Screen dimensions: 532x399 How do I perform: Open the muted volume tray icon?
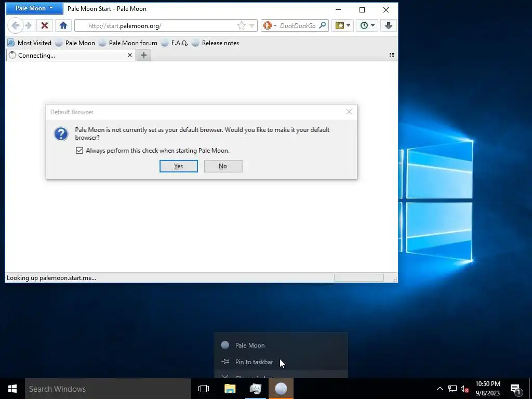coord(464,389)
